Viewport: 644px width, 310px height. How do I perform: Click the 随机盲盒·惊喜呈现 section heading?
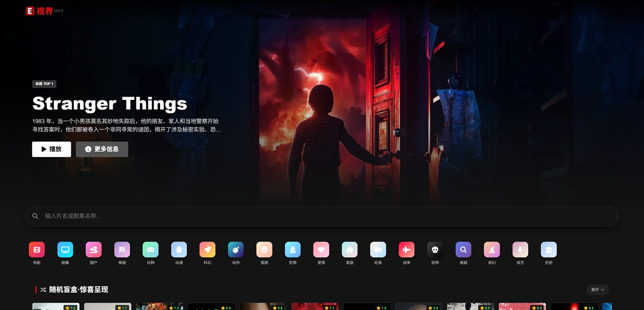coord(78,289)
